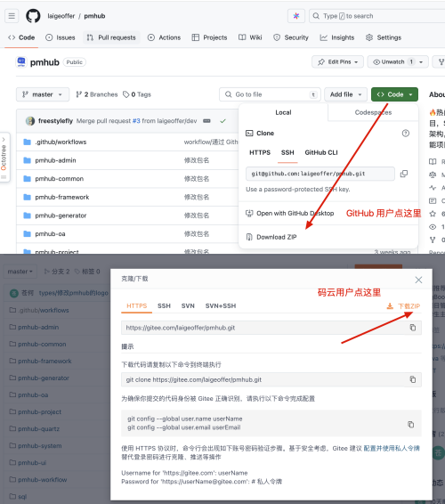Click the pmhub repository avatar

click(x=21, y=61)
